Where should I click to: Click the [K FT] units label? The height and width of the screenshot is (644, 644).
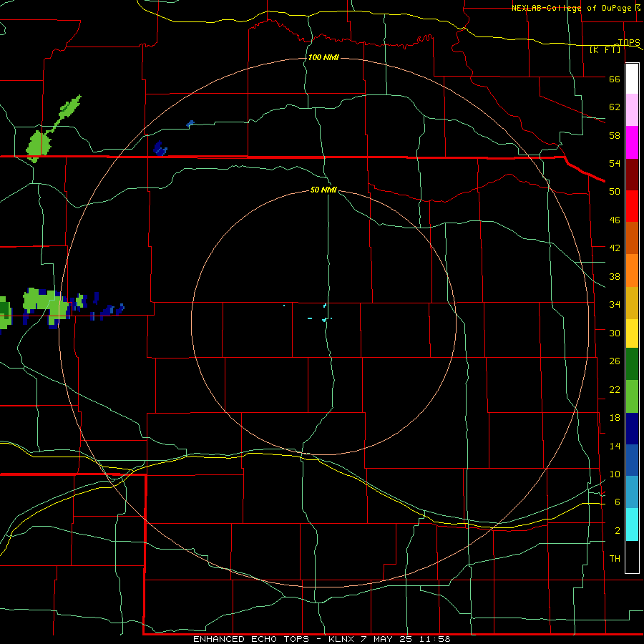pos(605,49)
